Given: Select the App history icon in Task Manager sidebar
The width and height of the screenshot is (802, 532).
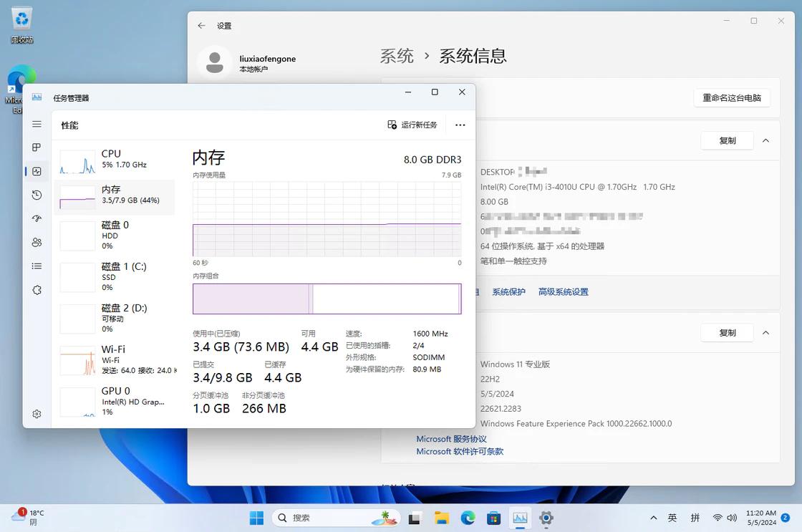Looking at the screenshot, I should (37, 195).
